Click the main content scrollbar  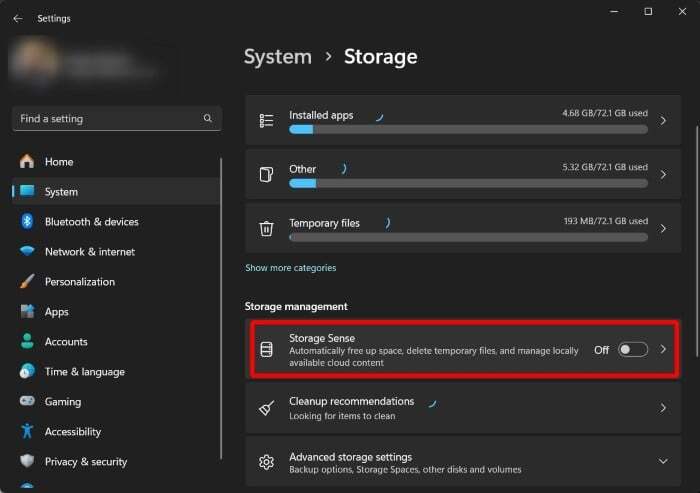pos(697,241)
